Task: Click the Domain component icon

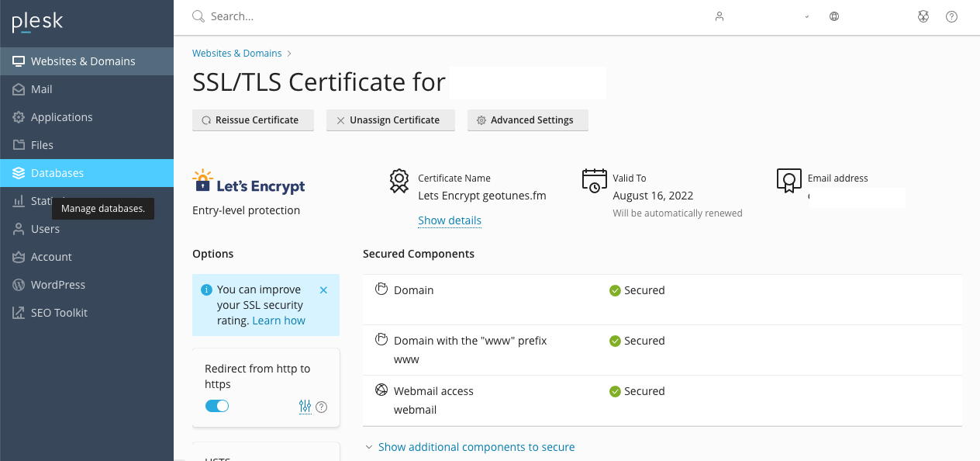Action: [x=381, y=289]
